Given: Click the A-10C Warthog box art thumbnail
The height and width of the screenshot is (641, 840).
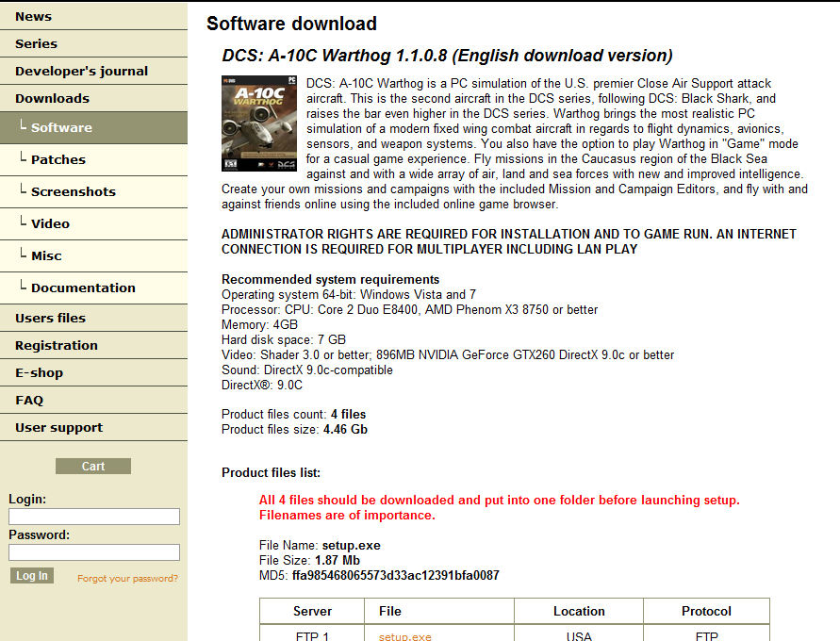Looking at the screenshot, I should click(x=259, y=123).
